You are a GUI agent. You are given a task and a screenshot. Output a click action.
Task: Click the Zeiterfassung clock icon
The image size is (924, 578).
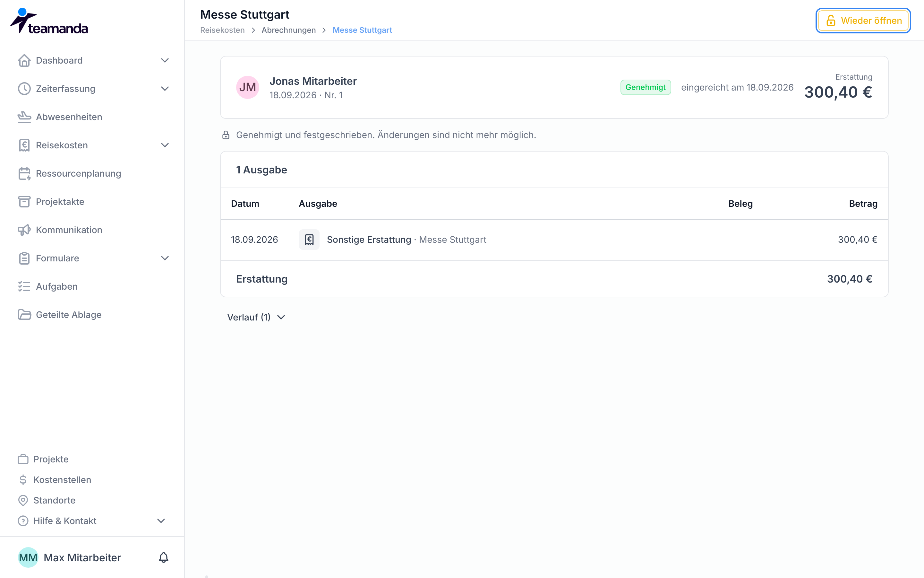(x=24, y=89)
